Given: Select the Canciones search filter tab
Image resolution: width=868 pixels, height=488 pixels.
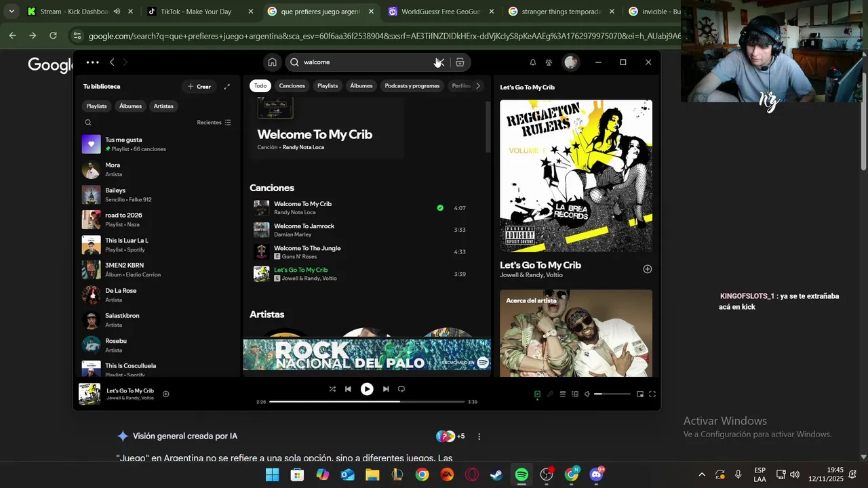Looking at the screenshot, I should coord(292,86).
